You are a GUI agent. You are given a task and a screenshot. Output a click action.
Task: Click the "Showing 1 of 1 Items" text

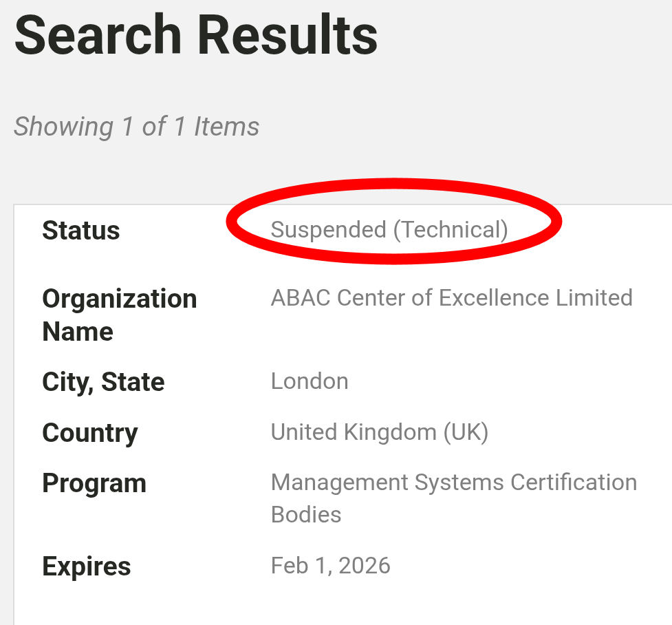click(136, 127)
